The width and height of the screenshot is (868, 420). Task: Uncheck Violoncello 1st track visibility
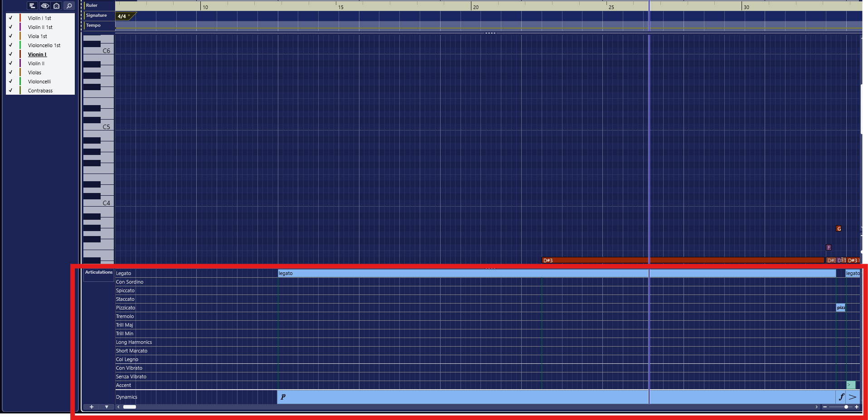10,45
